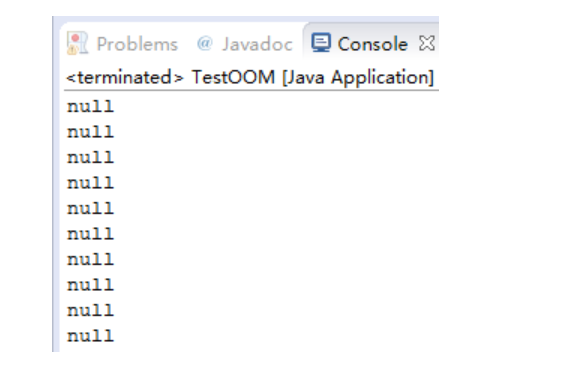Select the sixth null output line

91,234
